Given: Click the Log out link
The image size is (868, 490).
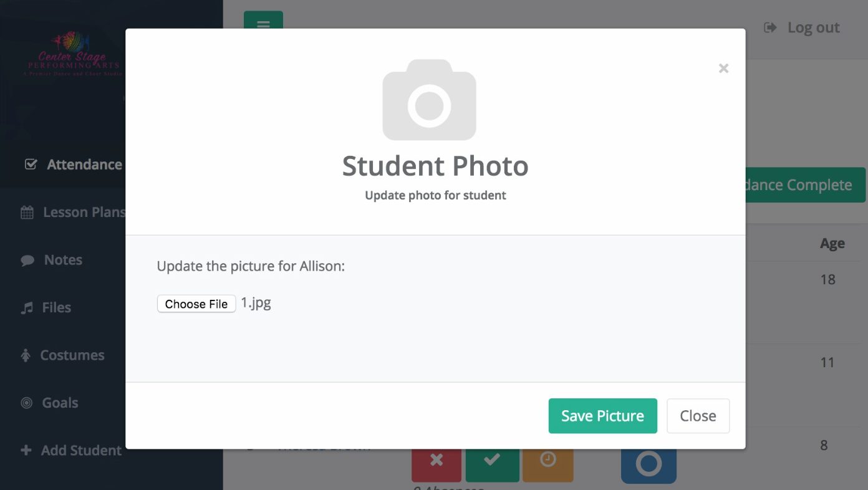Looking at the screenshot, I should point(802,27).
